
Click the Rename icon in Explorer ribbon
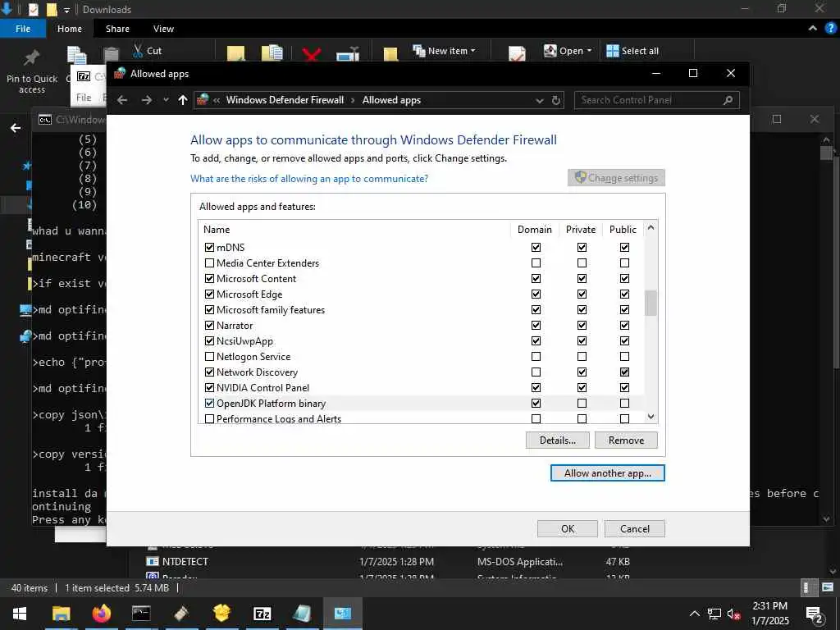348,53
